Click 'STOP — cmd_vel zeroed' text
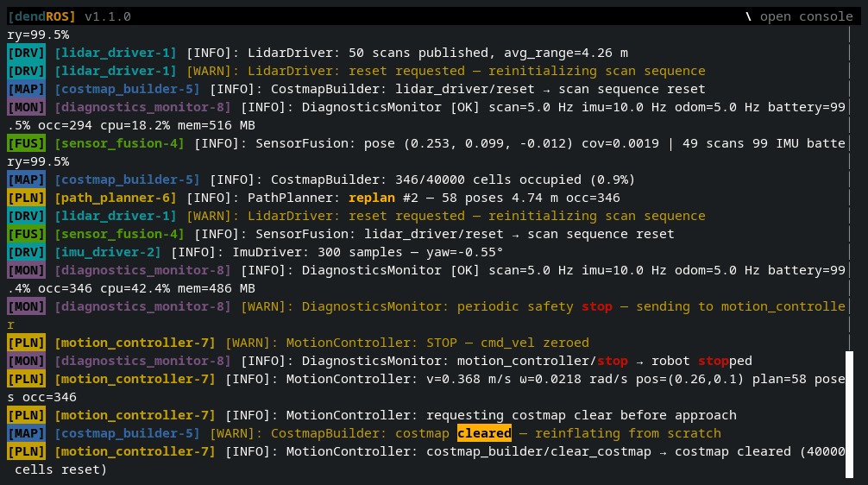The image size is (868, 485). (507, 343)
